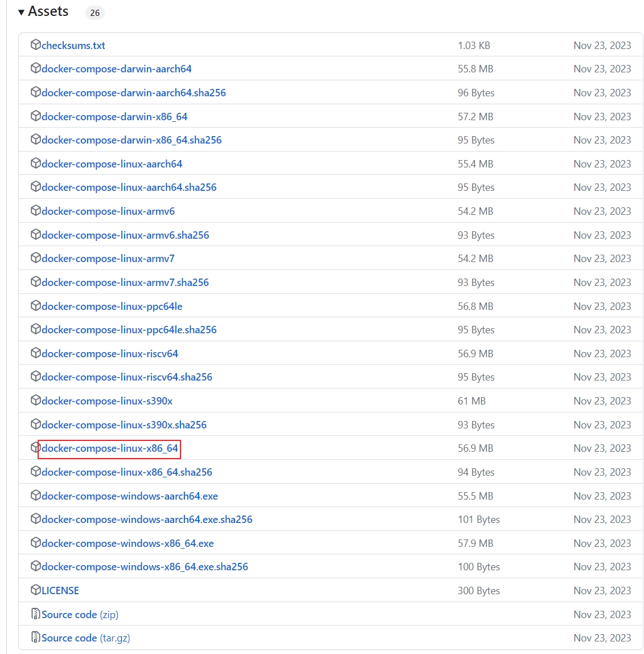Click the Assets count badge 26

tap(95, 13)
